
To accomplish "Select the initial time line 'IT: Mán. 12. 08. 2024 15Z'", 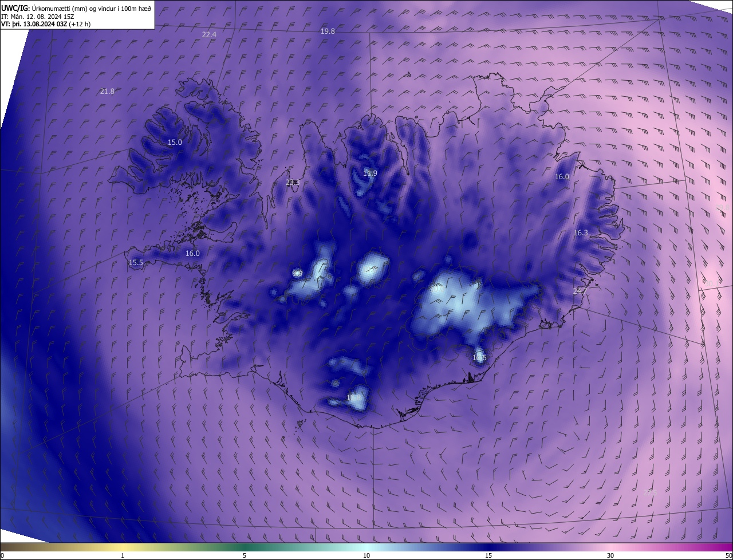I will (37, 17).
